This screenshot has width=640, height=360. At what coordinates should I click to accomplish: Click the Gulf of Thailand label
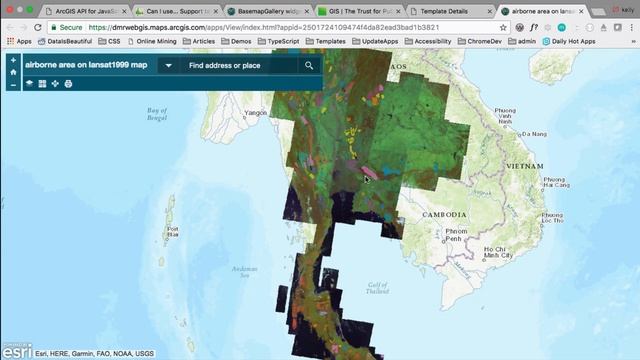pyautogui.click(x=377, y=288)
